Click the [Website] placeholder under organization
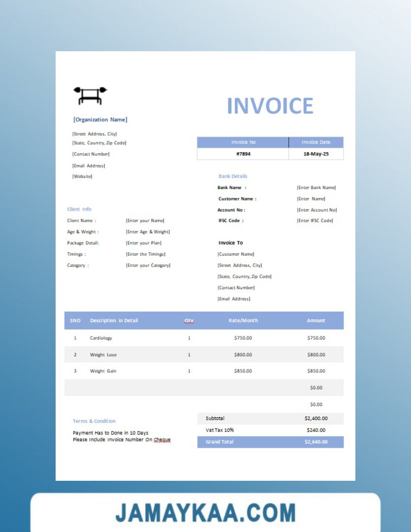The width and height of the screenshot is (411, 532). coord(82,176)
